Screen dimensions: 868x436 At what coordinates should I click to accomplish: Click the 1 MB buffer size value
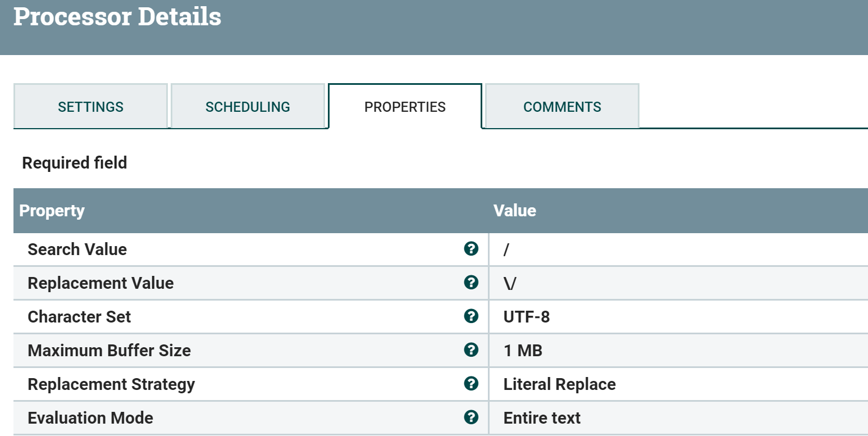point(523,351)
